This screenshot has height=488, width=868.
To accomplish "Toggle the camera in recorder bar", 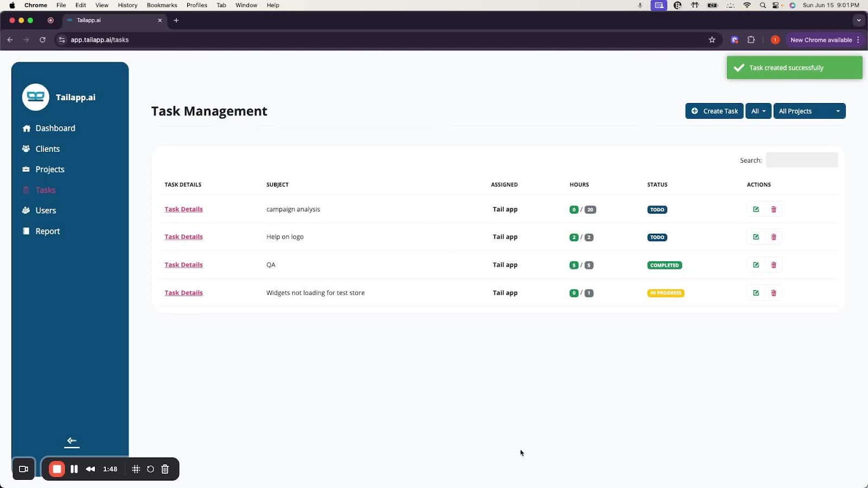I will (x=23, y=469).
